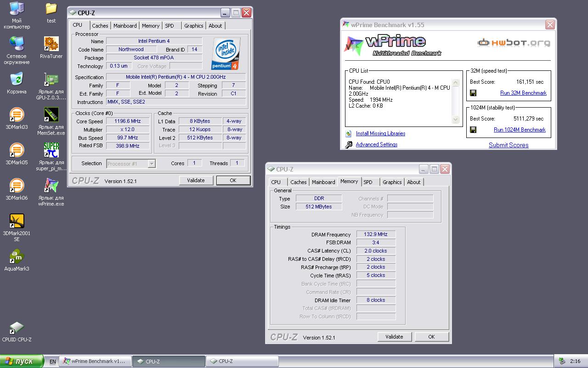Image resolution: width=588 pixels, height=368 pixels.
Task: Click OK in the CPU-Z CPU window
Action: pyautogui.click(x=233, y=180)
